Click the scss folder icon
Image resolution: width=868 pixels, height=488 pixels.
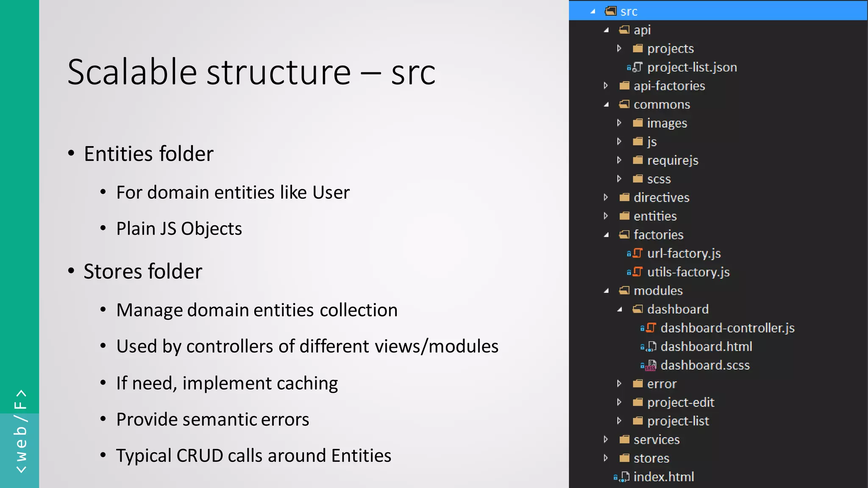(638, 179)
